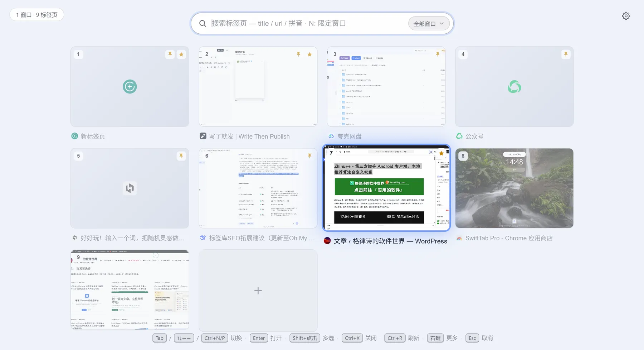This screenshot has width=644, height=350.
Task: Select the 标签库SEO拓展建议 tab thumbnail
Action: pyautogui.click(x=258, y=188)
